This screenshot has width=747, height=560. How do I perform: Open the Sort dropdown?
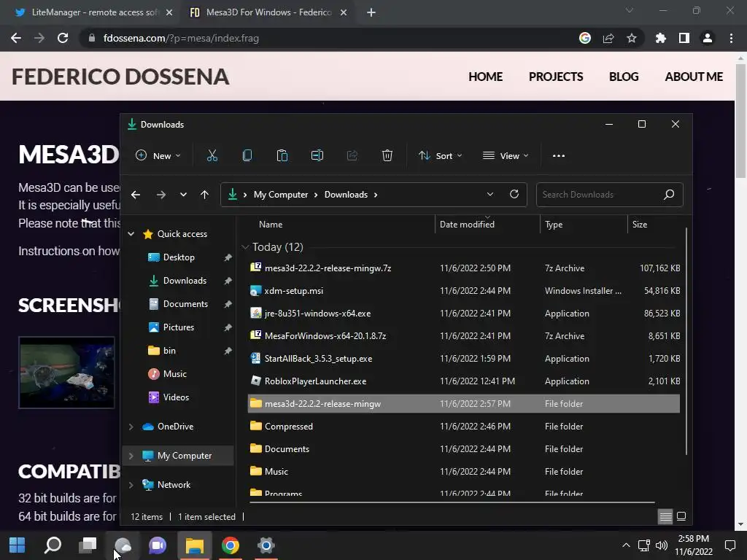441,156
